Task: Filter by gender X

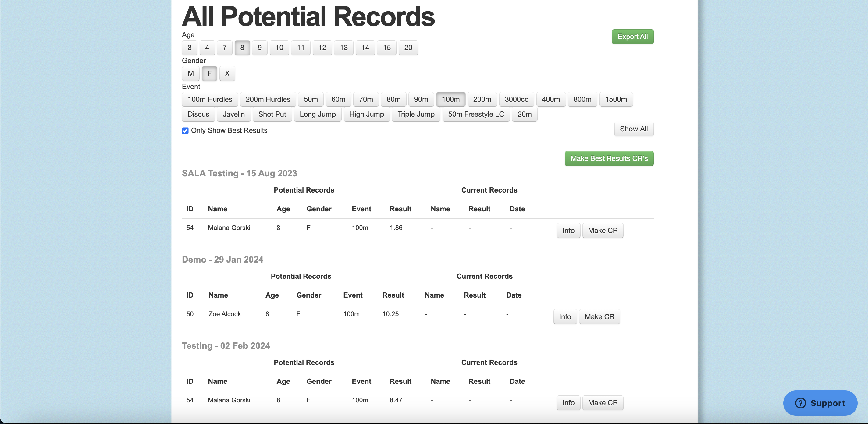Action: 227,73
